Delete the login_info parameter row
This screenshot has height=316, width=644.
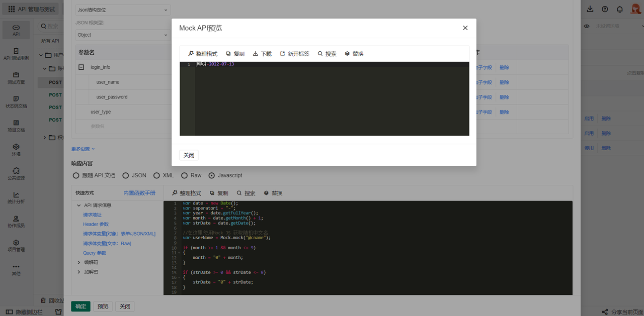click(x=504, y=67)
